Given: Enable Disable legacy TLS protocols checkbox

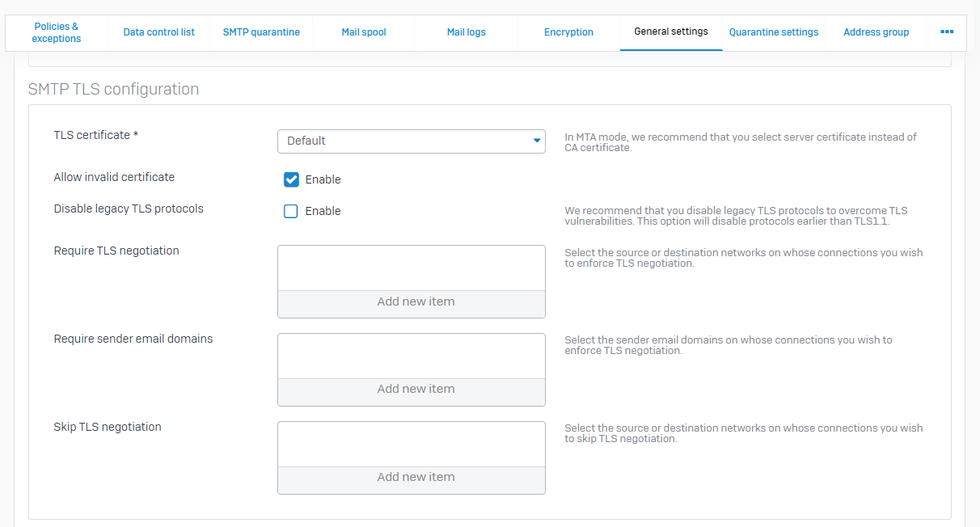Looking at the screenshot, I should tap(292, 211).
